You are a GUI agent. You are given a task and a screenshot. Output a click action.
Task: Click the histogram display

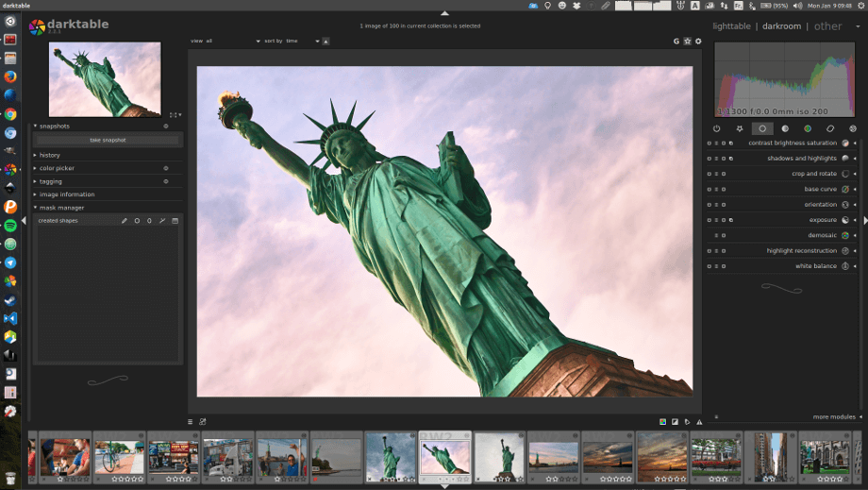[x=784, y=79]
